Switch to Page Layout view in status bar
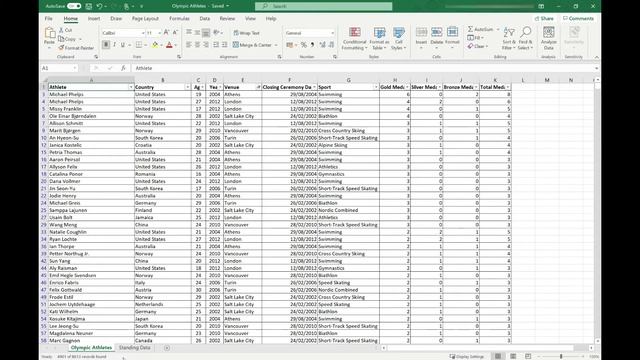Viewport: 640px width, 360px height. (513, 356)
